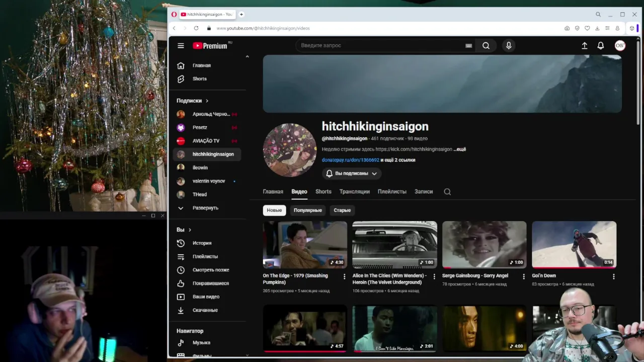Open options menu for On The Edge video
This screenshot has height=362, width=644.
coord(345,277)
